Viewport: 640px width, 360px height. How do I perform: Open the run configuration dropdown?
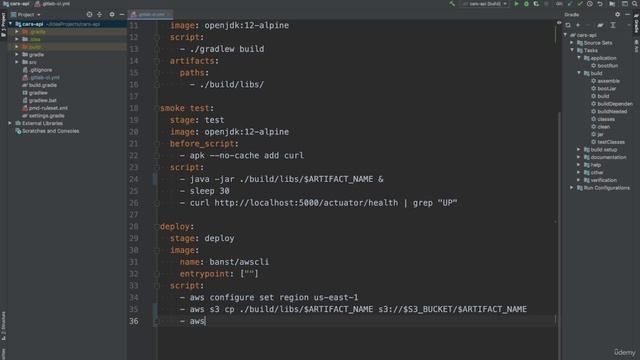pos(484,4)
